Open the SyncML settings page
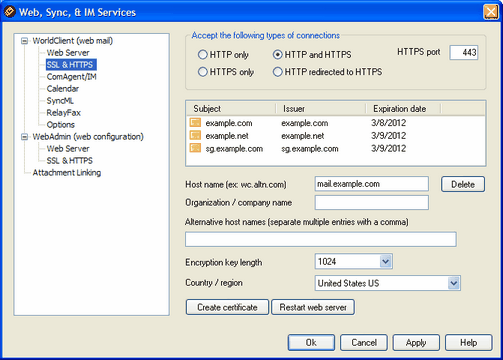 pos(60,101)
